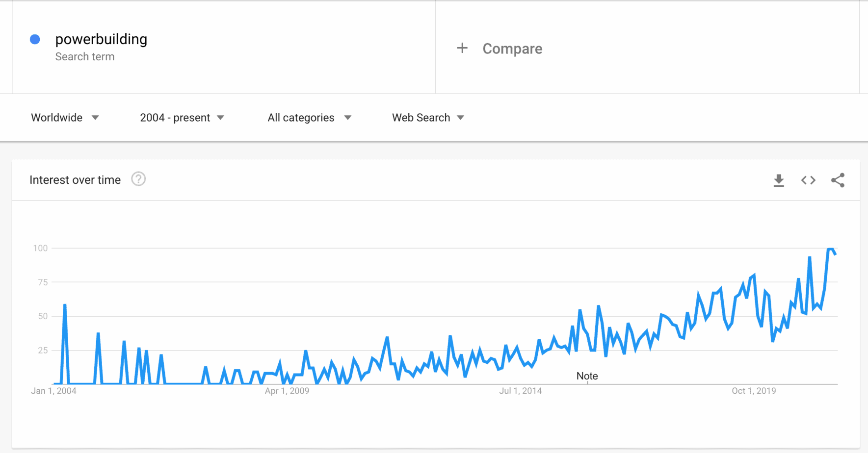Click the plus icon beside Compare
868x453 pixels.
(x=462, y=48)
